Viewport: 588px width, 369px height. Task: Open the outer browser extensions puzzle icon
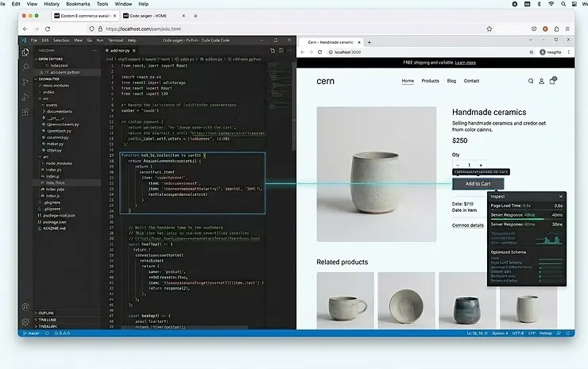click(556, 29)
